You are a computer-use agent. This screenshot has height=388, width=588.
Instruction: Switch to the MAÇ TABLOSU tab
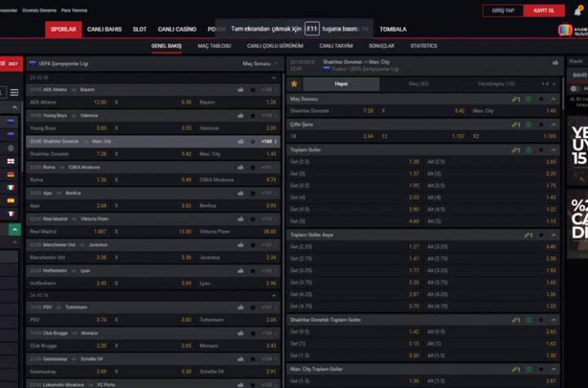(x=215, y=46)
